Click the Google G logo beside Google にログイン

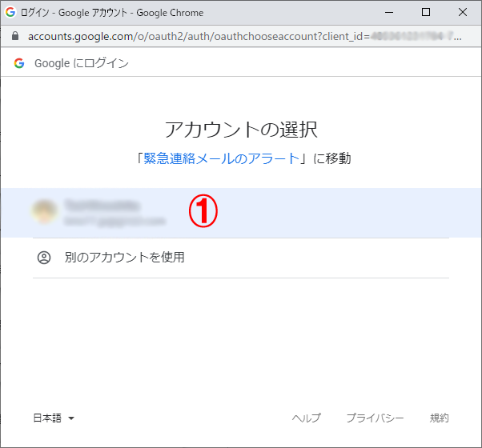click(19, 63)
